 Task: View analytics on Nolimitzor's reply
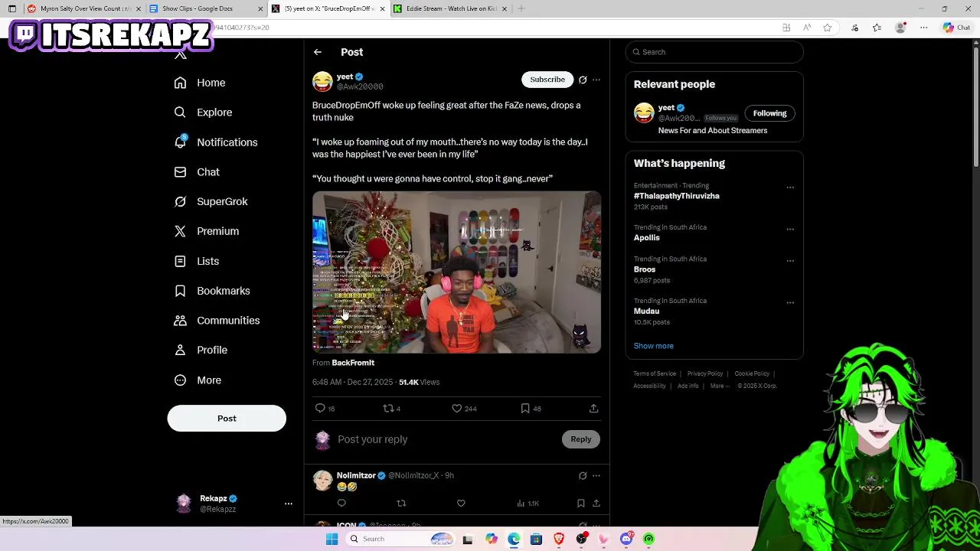(528, 504)
